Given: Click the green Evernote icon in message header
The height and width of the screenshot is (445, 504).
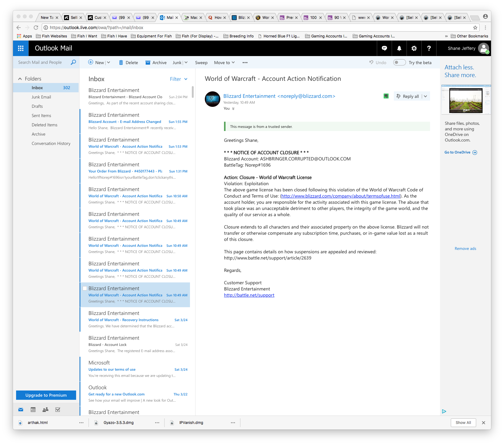Looking at the screenshot, I should (x=386, y=96).
